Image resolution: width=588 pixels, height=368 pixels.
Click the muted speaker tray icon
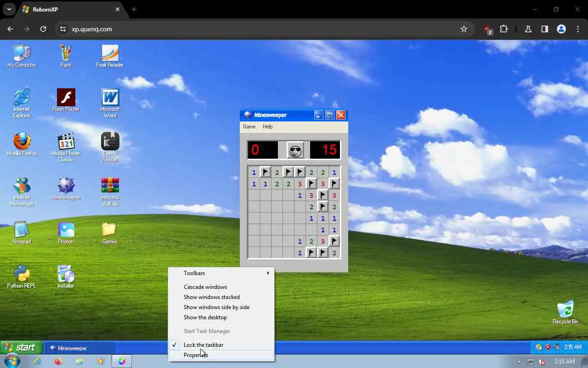(542, 362)
